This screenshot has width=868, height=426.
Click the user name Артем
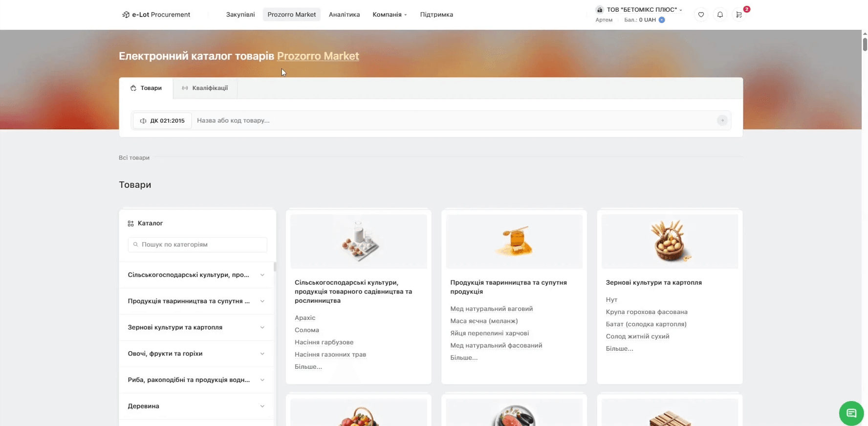click(x=604, y=20)
